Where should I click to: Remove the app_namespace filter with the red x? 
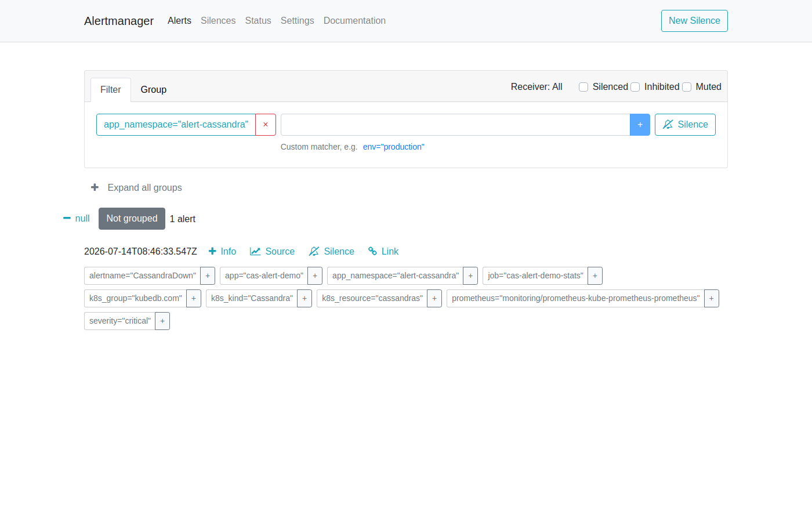click(266, 125)
